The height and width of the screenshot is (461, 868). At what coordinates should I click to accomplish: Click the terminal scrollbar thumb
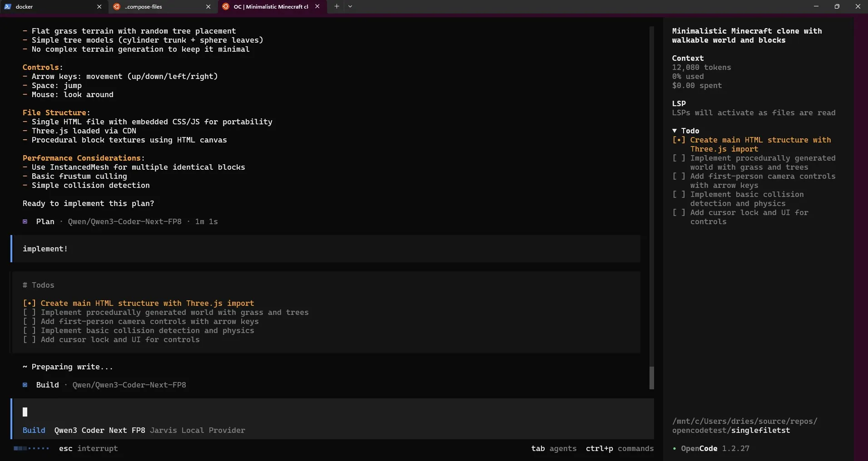click(652, 378)
